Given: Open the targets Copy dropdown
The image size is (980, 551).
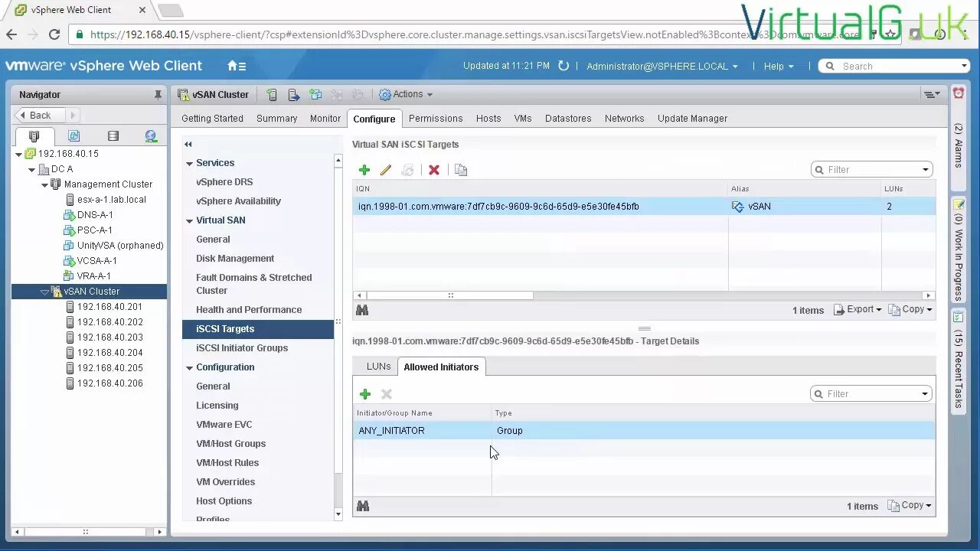Looking at the screenshot, I should coord(910,310).
